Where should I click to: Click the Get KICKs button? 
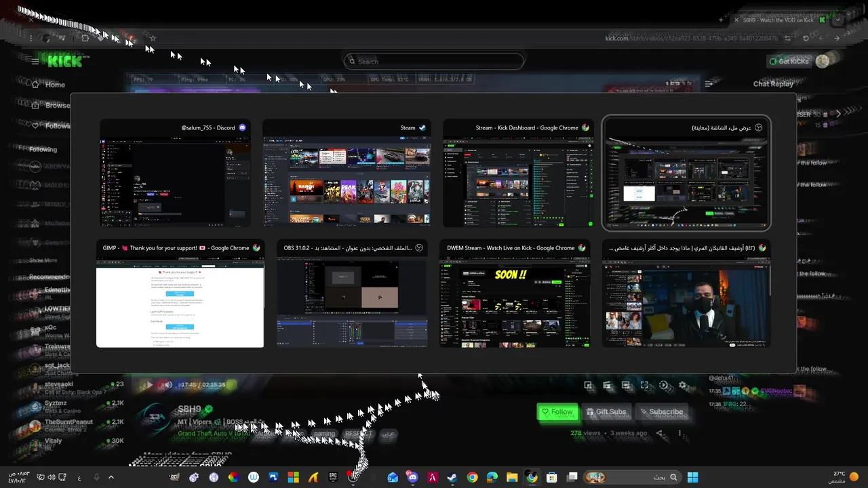789,61
